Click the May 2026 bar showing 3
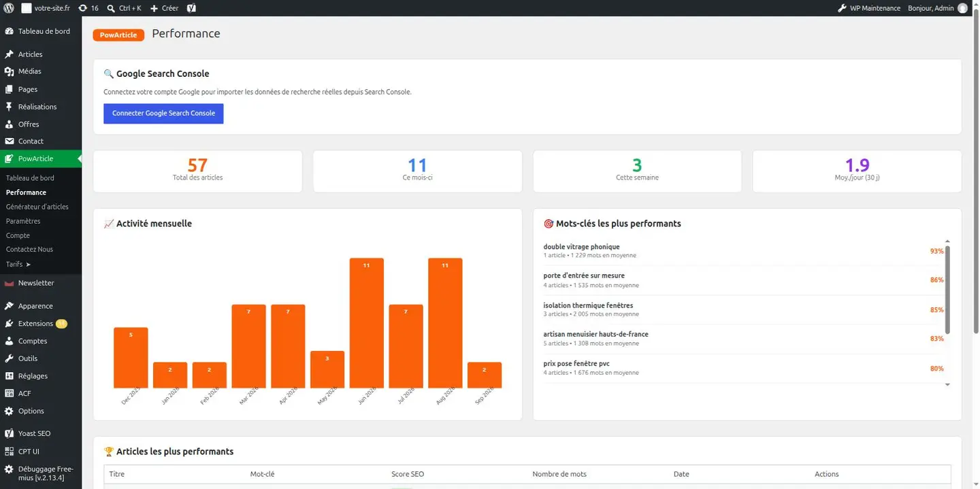 327,369
